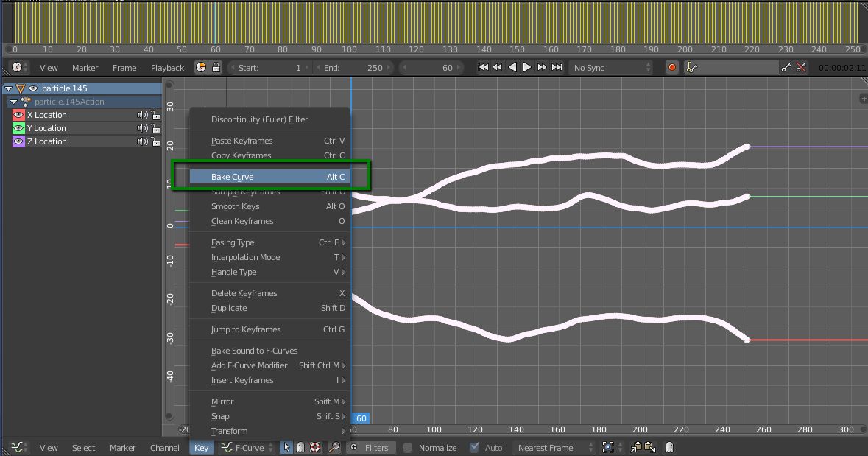Paste keyframes with the clipboard icon
The width and height of the screenshot is (868, 456).
(x=650, y=447)
